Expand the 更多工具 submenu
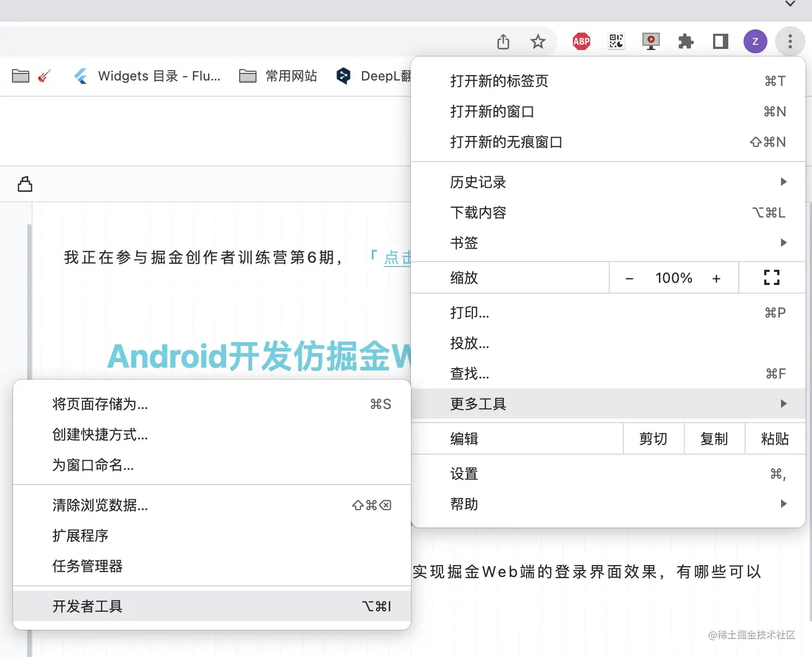This screenshot has width=812, height=657. [608, 404]
